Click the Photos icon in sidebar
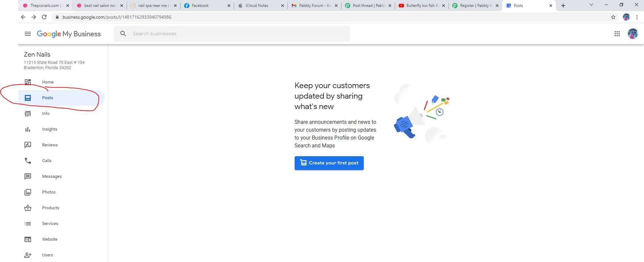 tap(28, 192)
